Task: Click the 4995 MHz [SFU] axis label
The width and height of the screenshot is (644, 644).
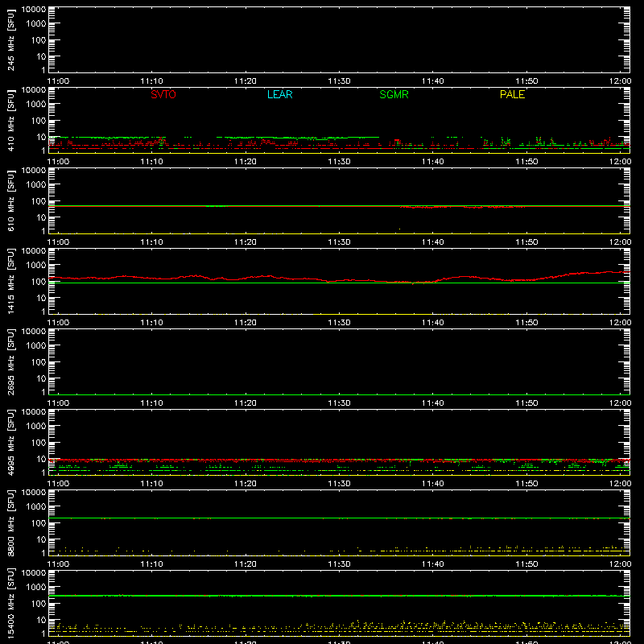Action: pyautogui.click(x=11, y=442)
